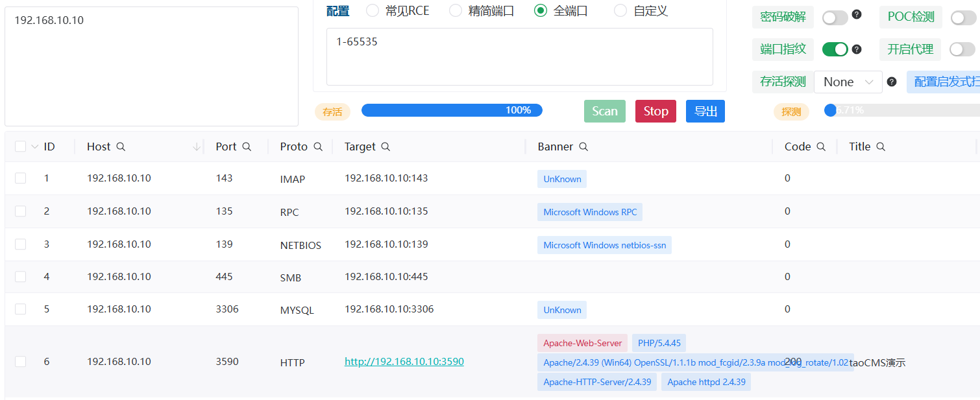Screen dimensions: 980x400
Task: Sort Host column using arrow
Action: 197,147
